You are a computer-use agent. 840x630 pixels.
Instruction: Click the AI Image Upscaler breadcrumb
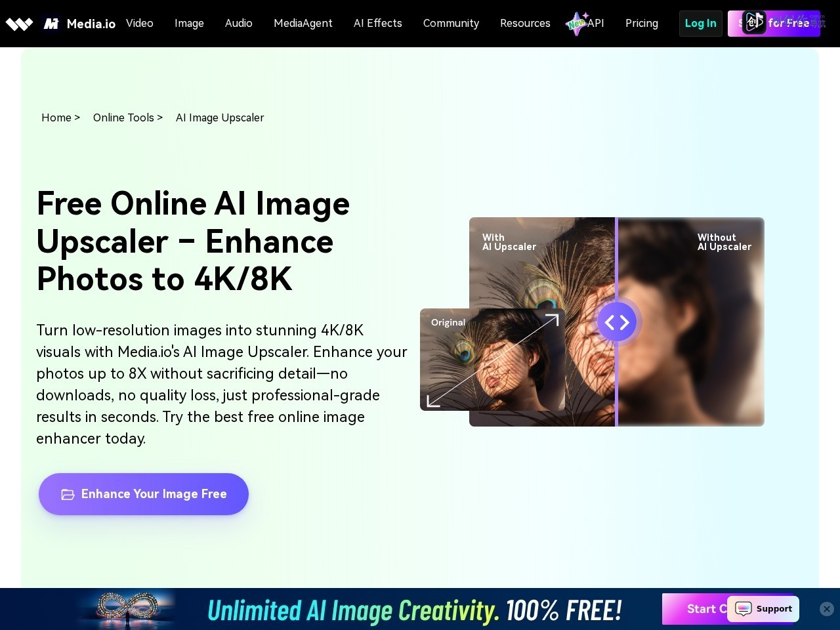(x=220, y=117)
